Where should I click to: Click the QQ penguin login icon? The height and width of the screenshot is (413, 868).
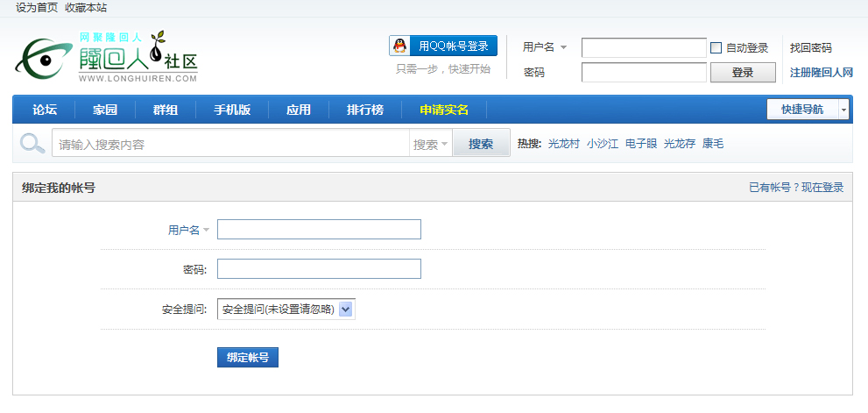(x=399, y=46)
